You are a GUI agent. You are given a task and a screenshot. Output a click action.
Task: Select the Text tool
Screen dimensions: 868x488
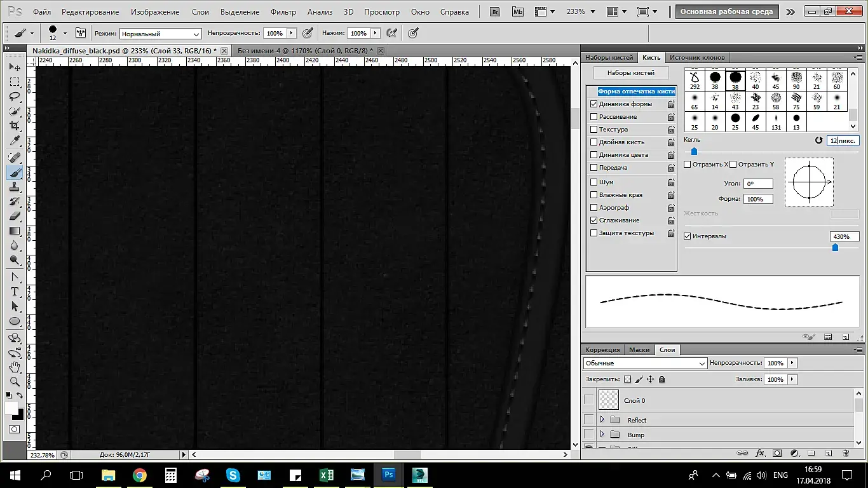tap(15, 292)
